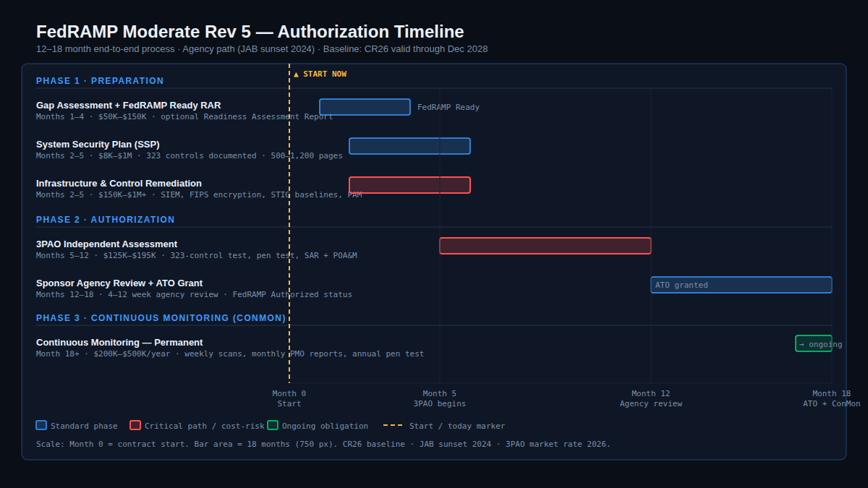The width and height of the screenshot is (868, 488).
Task: Select the PHASE 3 · CONTINUOUS MONITORING heading
Action: coord(161,318)
